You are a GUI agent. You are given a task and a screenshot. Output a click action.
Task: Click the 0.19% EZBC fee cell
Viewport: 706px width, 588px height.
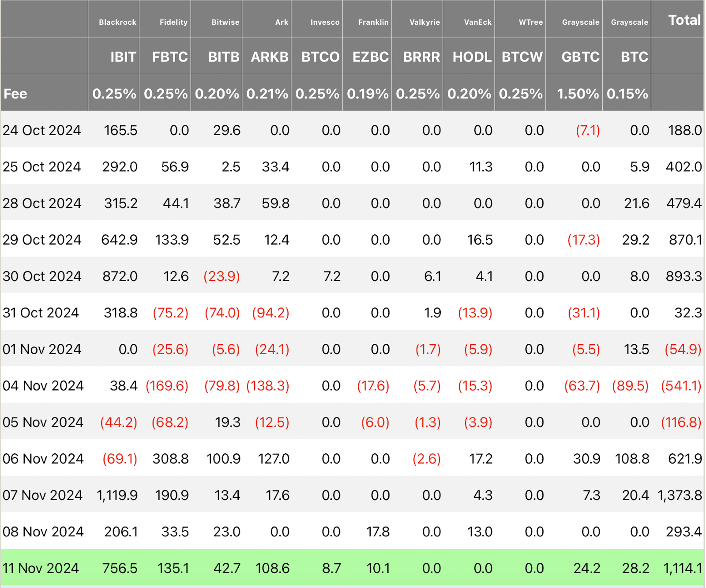pos(368,94)
